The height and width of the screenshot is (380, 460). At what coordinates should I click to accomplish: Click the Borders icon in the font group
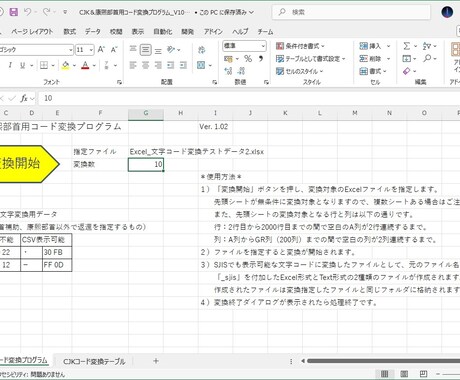[44, 65]
